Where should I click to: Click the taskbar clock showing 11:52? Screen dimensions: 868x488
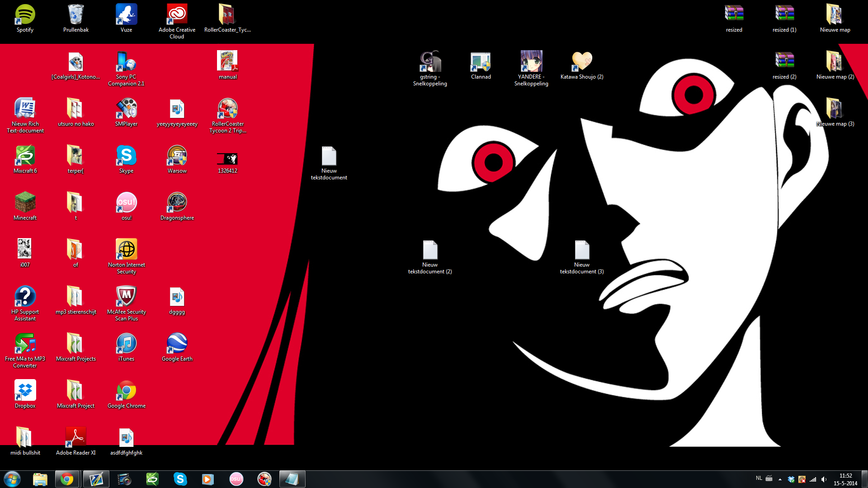tap(845, 479)
